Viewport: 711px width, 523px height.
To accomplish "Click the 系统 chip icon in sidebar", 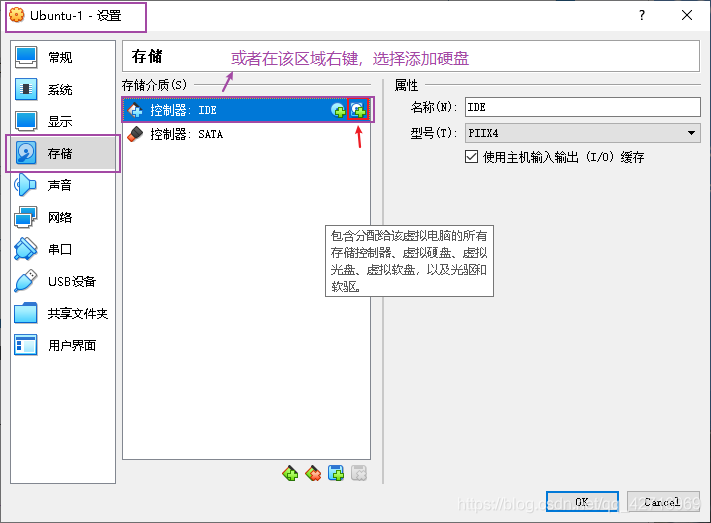I will coord(26,89).
